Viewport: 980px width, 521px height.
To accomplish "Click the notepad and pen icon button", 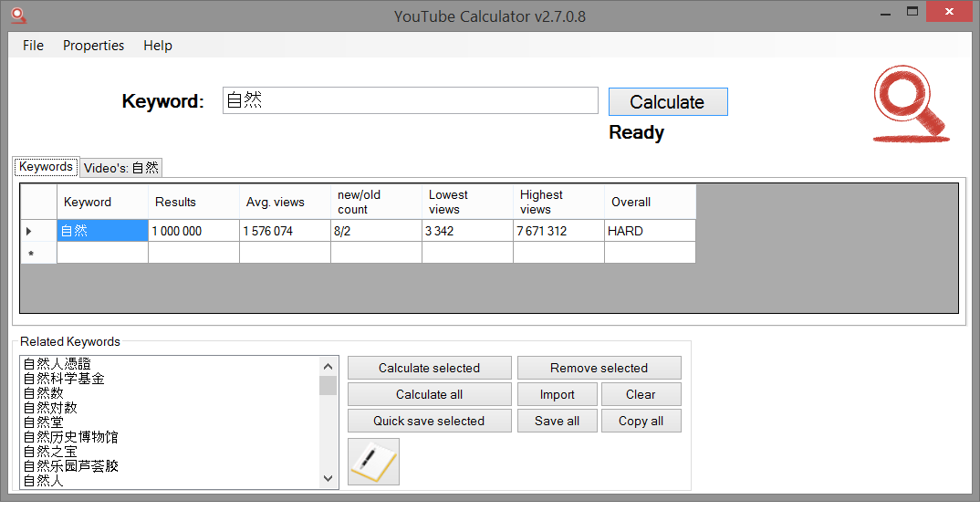I will pos(373,462).
